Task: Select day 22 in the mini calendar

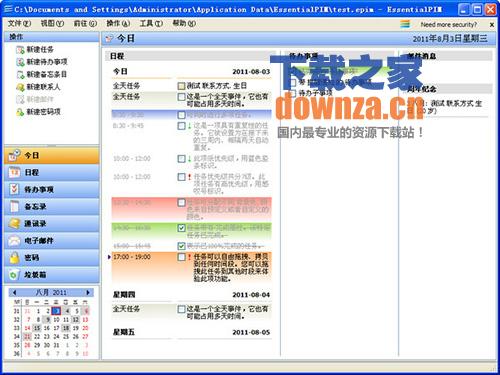Action: 37,337
